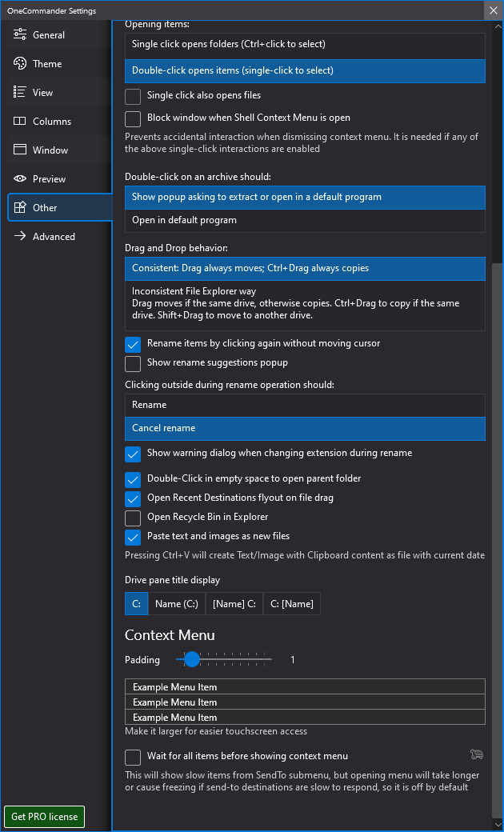
Task: Toggle Show rename suggestions popup checkbox
Action: click(x=133, y=363)
